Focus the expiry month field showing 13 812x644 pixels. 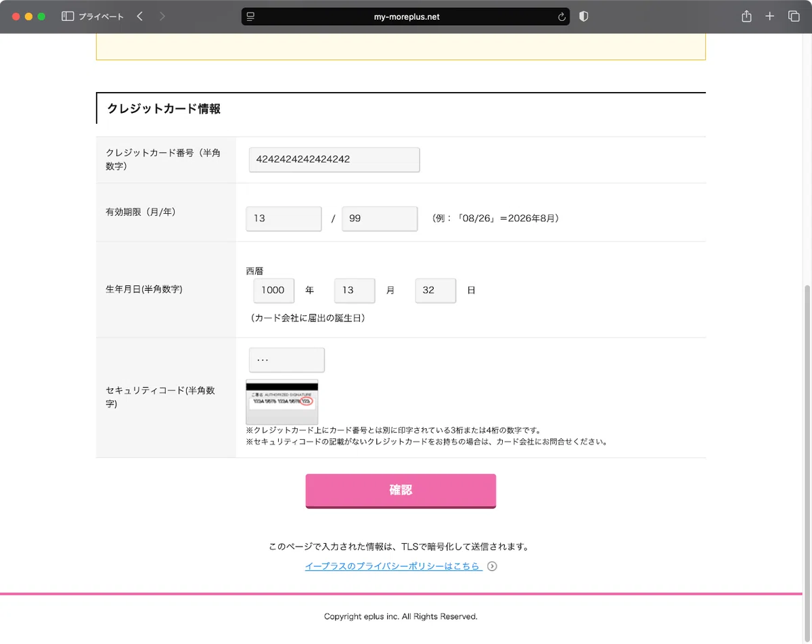tap(284, 218)
